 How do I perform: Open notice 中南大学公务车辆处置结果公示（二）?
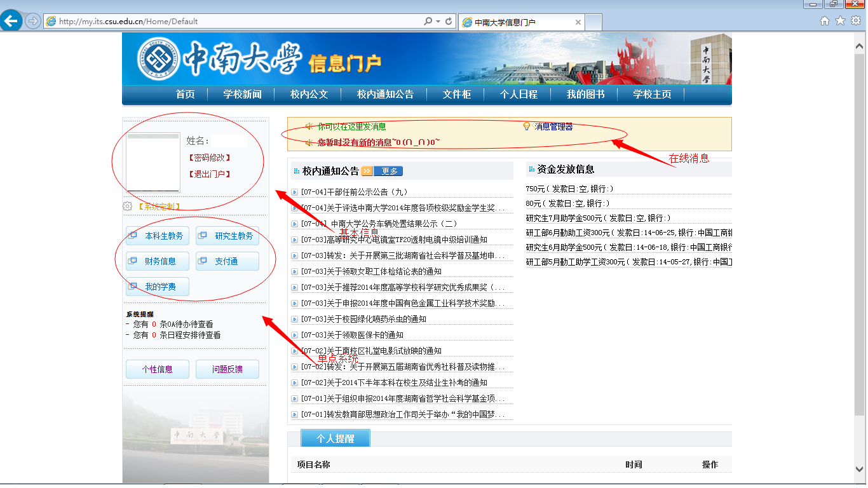379,224
